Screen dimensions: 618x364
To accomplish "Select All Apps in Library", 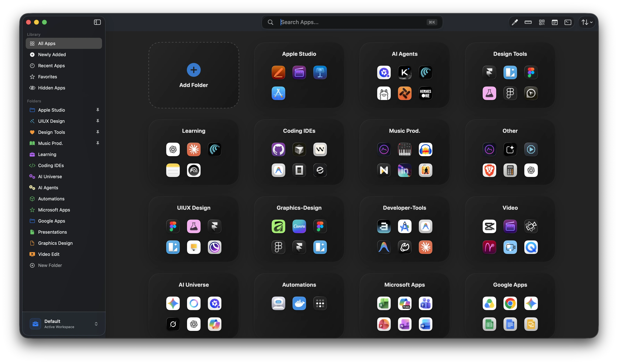I will (64, 43).
